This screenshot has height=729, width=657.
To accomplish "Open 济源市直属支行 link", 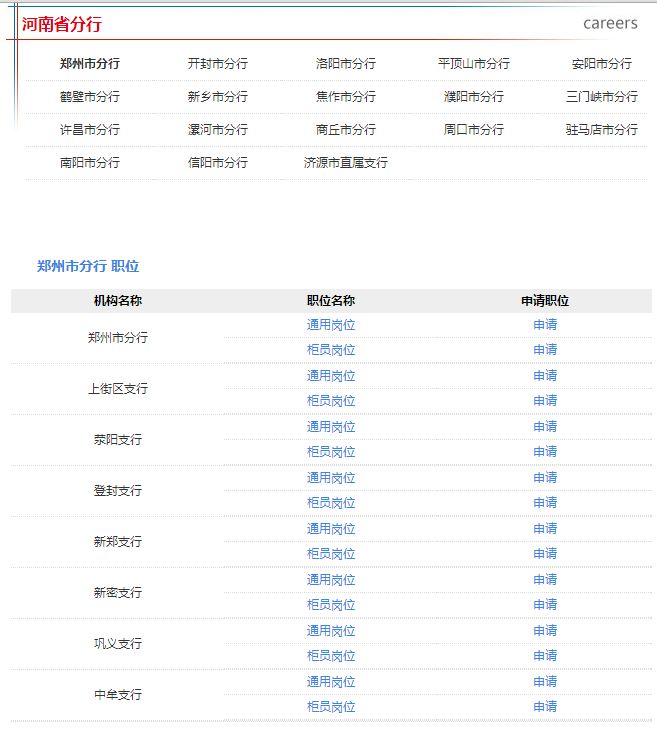I will coord(345,163).
